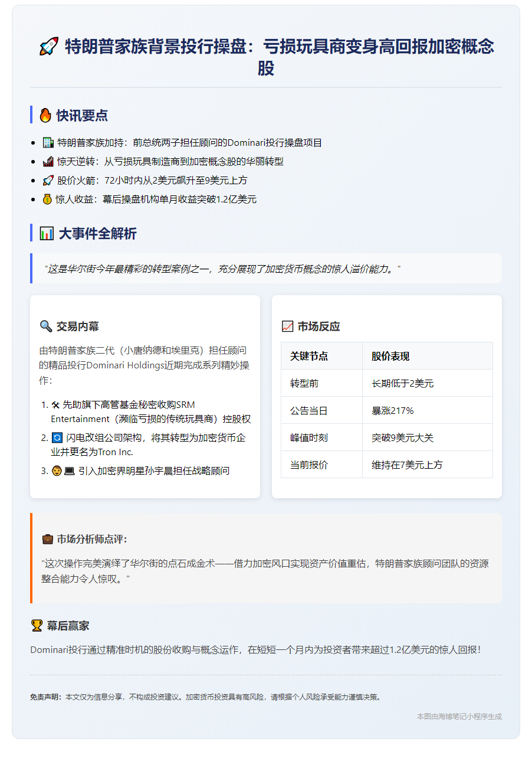
Task: Click the briefcase icon beside 市场分析师点评
Action: pyautogui.click(x=48, y=540)
